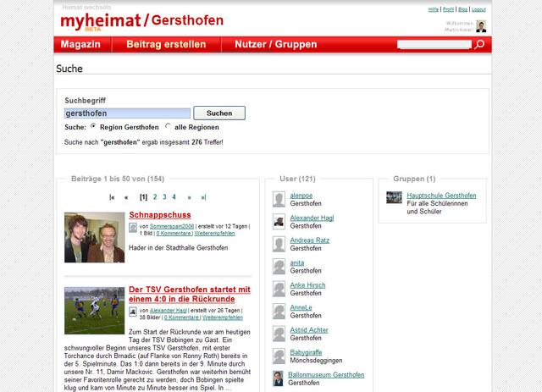Open alenpoe user link

[301, 196]
